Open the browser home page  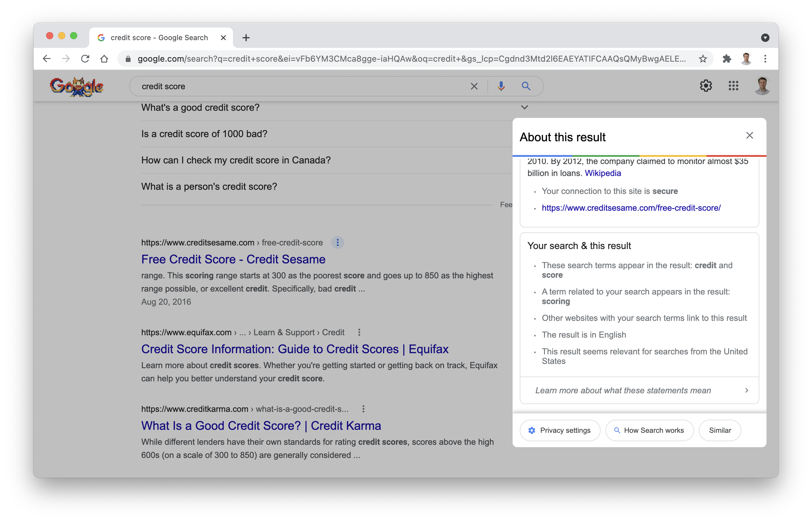[104, 59]
